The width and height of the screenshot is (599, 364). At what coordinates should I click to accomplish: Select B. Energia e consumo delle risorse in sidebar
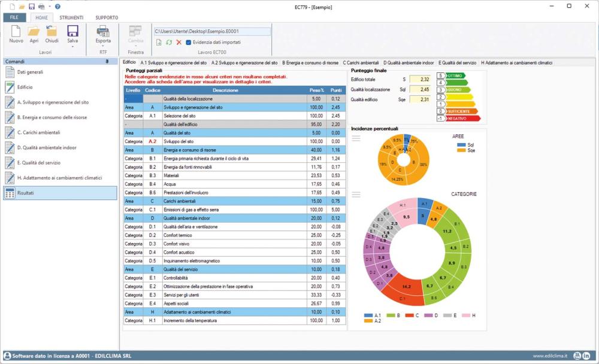pyautogui.click(x=60, y=117)
